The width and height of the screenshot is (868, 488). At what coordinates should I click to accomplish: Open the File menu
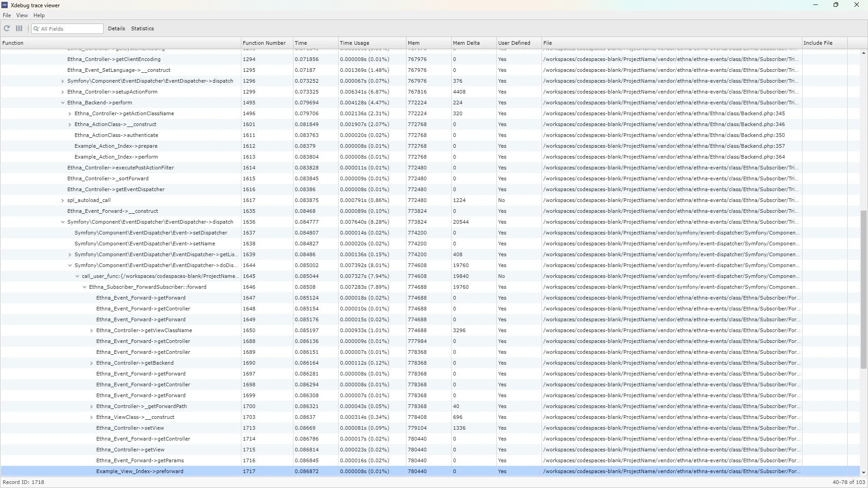point(6,15)
